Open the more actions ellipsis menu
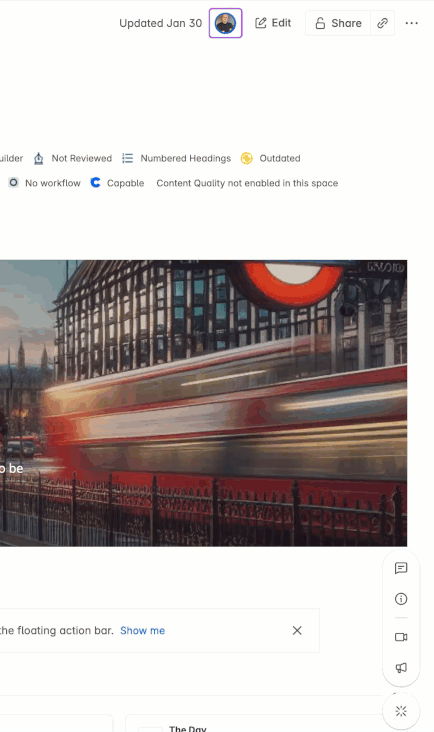 coord(412,23)
